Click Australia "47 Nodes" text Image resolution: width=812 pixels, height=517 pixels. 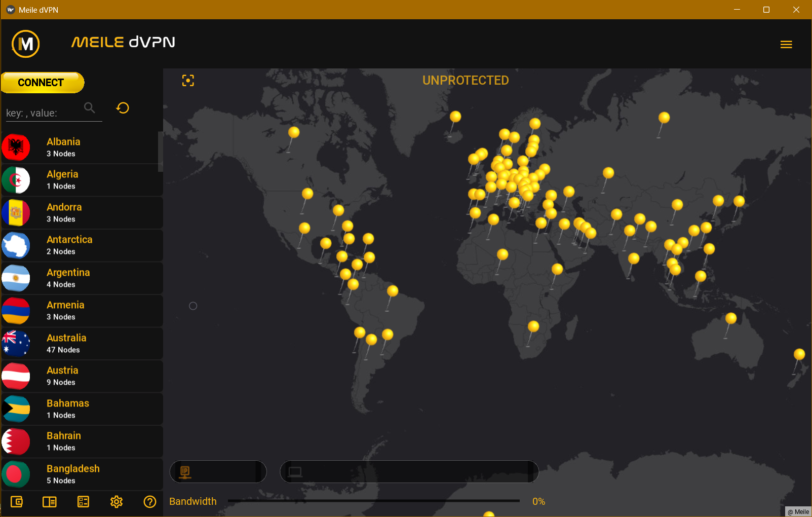[x=63, y=350]
